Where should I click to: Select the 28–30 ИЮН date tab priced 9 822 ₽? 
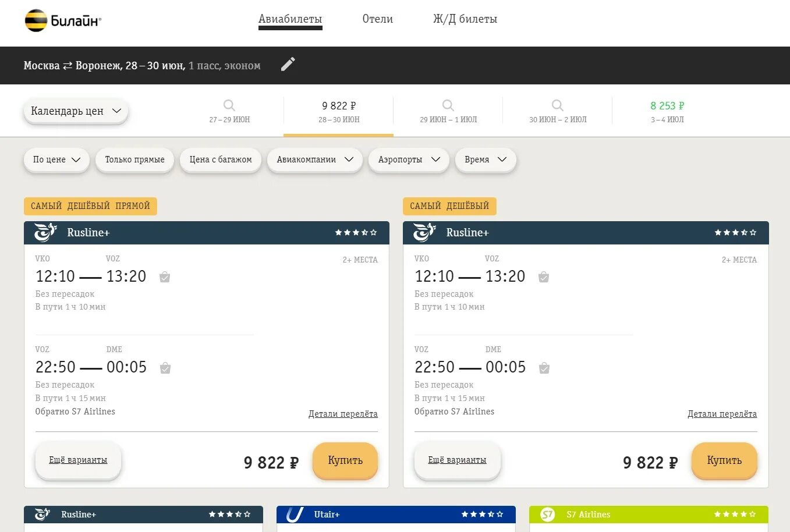click(x=339, y=112)
